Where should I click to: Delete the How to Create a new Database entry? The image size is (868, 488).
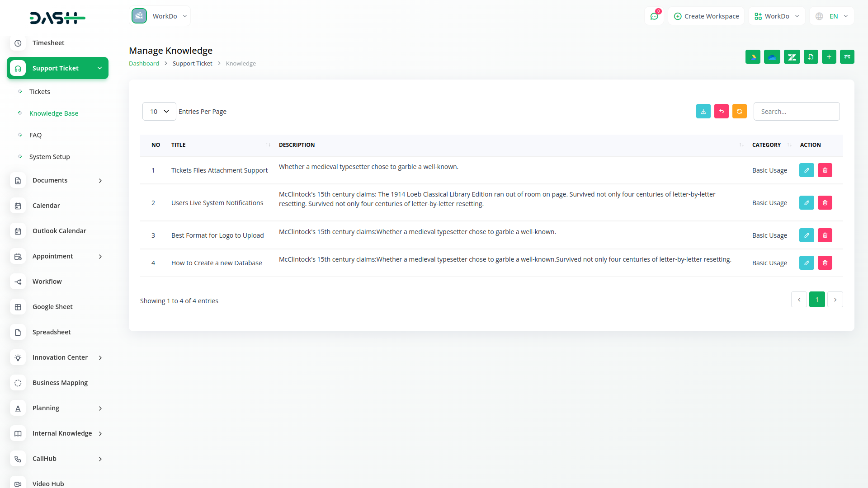[x=825, y=263]
